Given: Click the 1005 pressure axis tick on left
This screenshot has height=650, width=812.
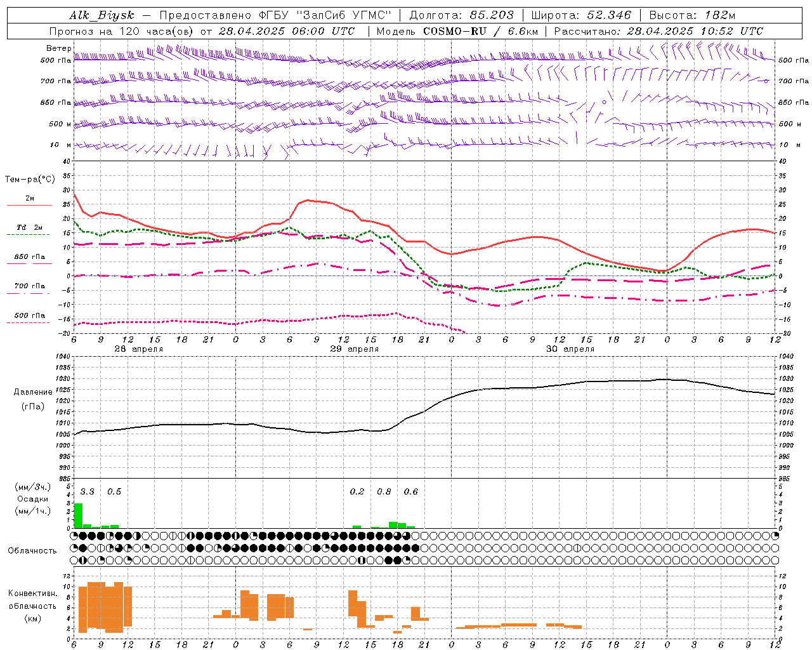Looking at the screenshot, I should (x=63, y=435).
